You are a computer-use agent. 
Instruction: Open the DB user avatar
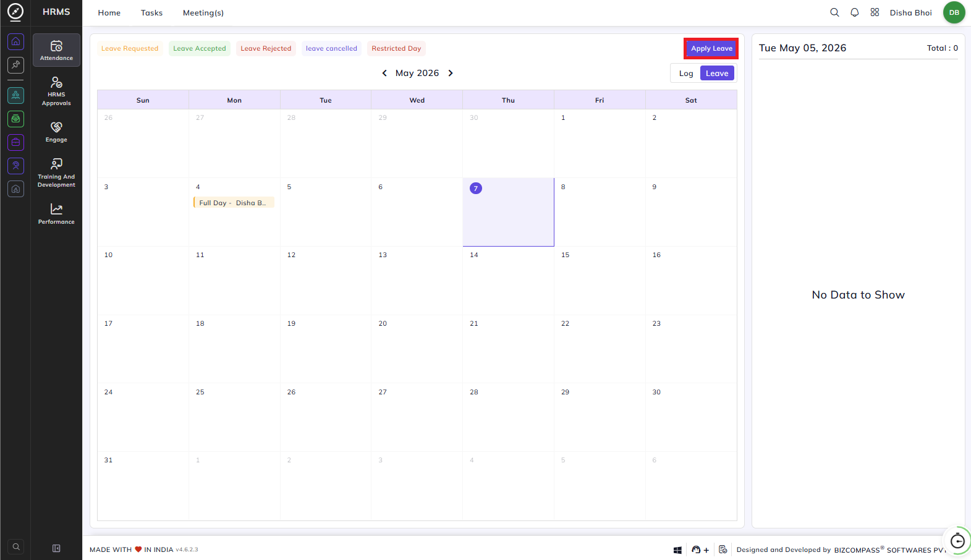pos(954,12)
